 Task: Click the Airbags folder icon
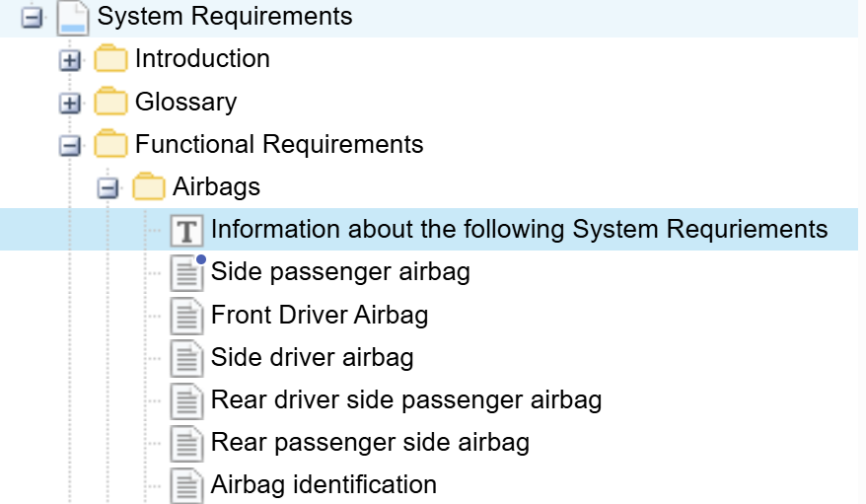(x=149, y=186)
